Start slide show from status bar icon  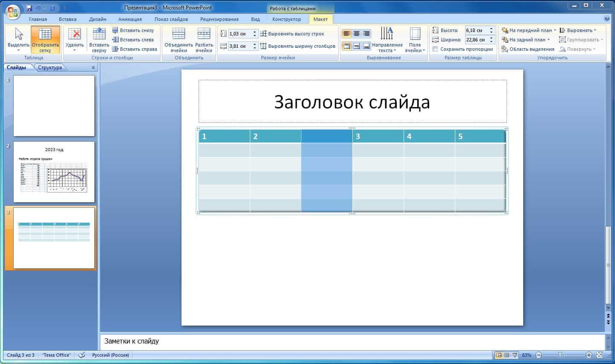[515, 355]
